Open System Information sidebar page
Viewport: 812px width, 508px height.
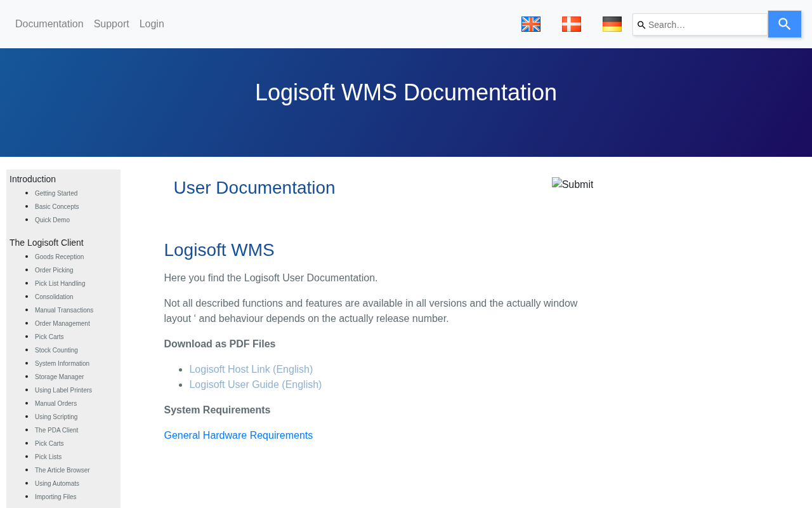pyautogui.click(x=62, y=364)
